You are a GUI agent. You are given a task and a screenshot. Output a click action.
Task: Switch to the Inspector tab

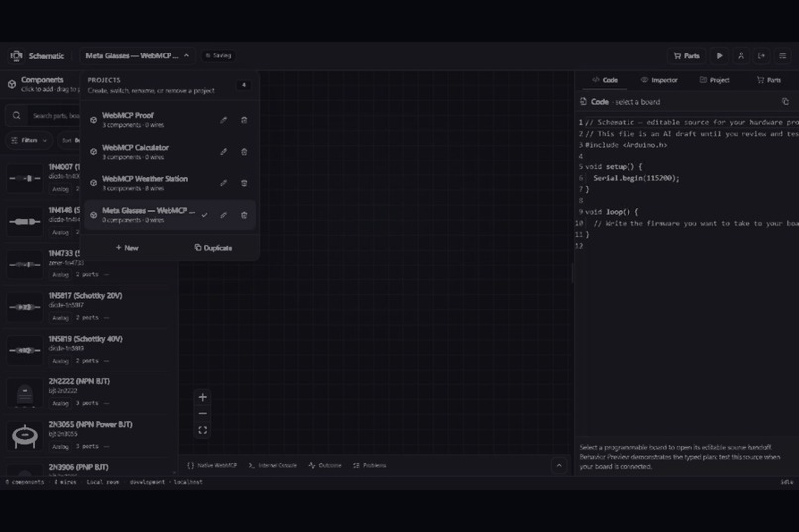point(659,80)
